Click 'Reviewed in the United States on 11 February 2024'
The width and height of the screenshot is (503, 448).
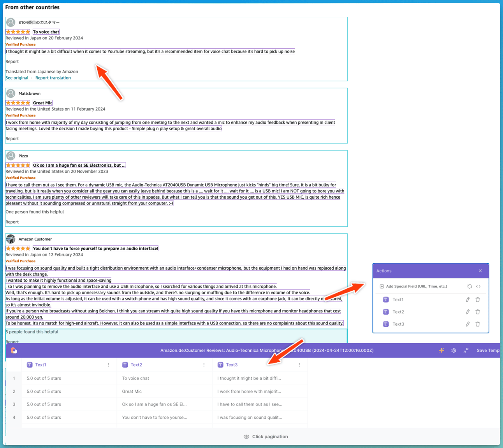(x=55, y=109)
